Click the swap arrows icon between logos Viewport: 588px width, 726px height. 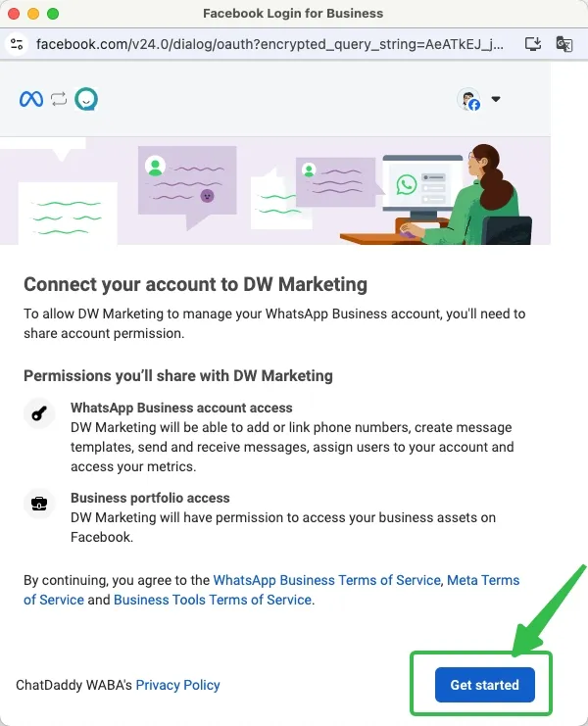(59, 99)
